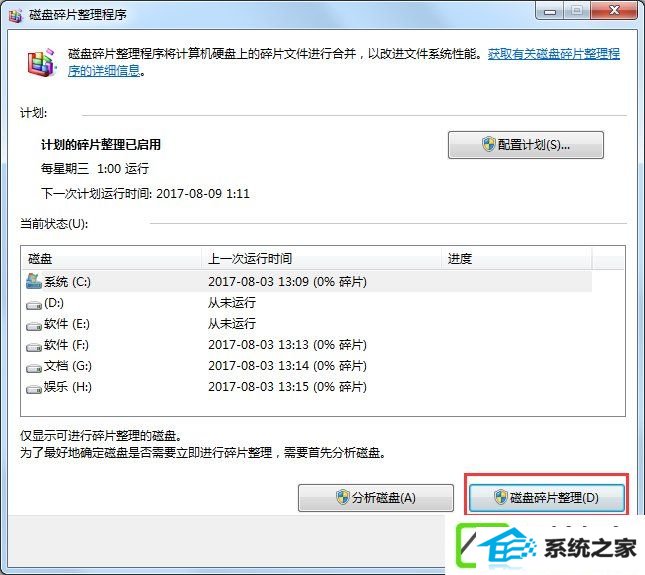This screenshot has width=645, height=575.
Task: Click the 仅显示可进行碎片整理的磁盘 note
Action: (101, 436)
